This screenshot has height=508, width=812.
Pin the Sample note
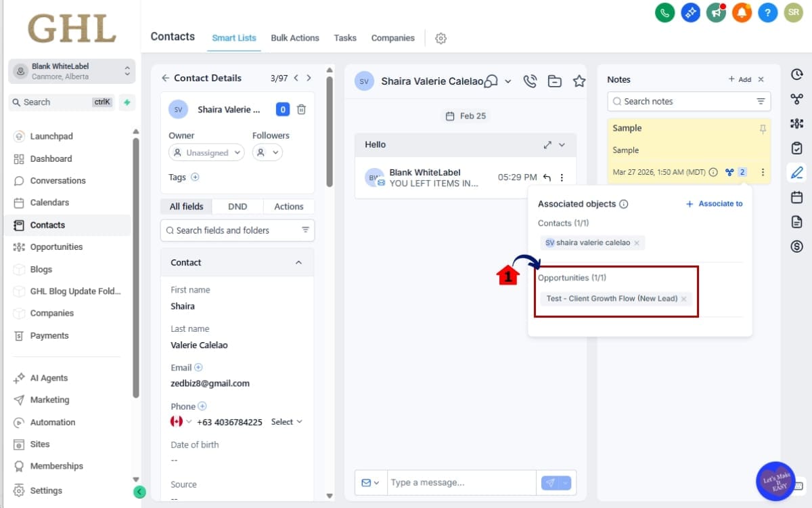(763, 129)
